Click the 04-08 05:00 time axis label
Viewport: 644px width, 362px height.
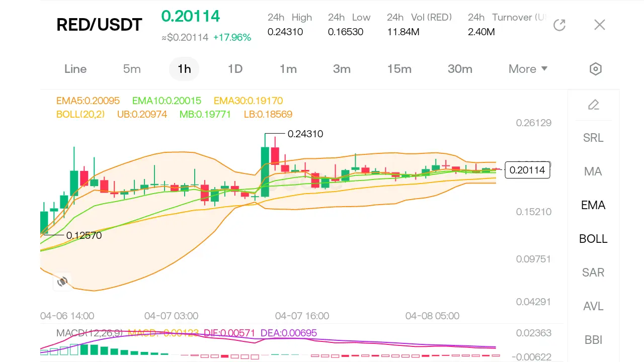432,316
